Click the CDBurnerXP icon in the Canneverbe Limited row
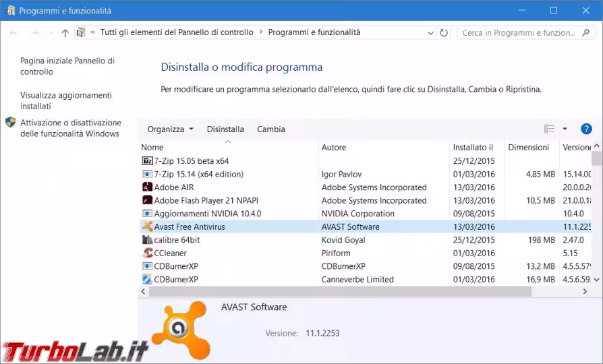603x364 pixels. pos(147,279)
